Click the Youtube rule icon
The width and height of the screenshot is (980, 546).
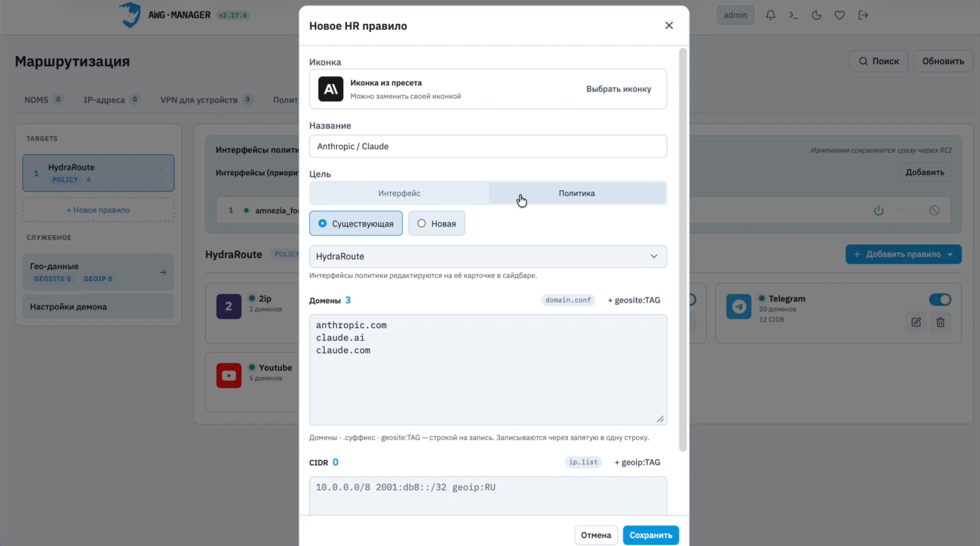tap(229, 376)
